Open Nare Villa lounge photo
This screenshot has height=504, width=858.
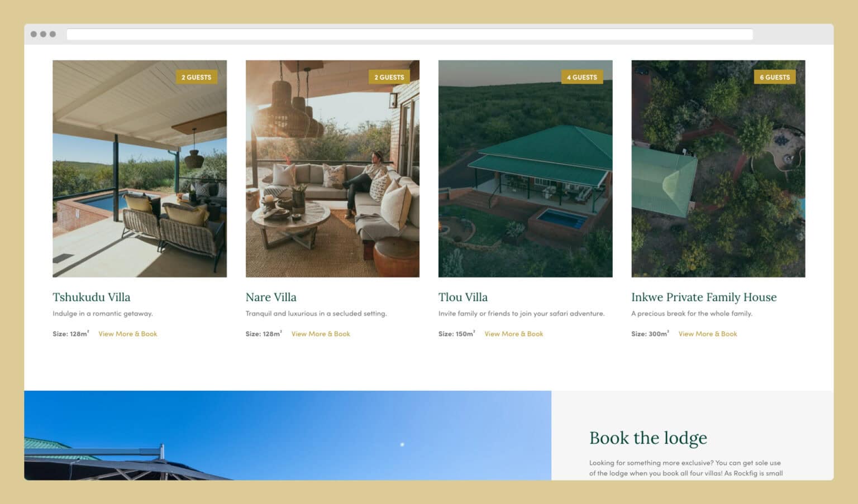pos(332,169)
